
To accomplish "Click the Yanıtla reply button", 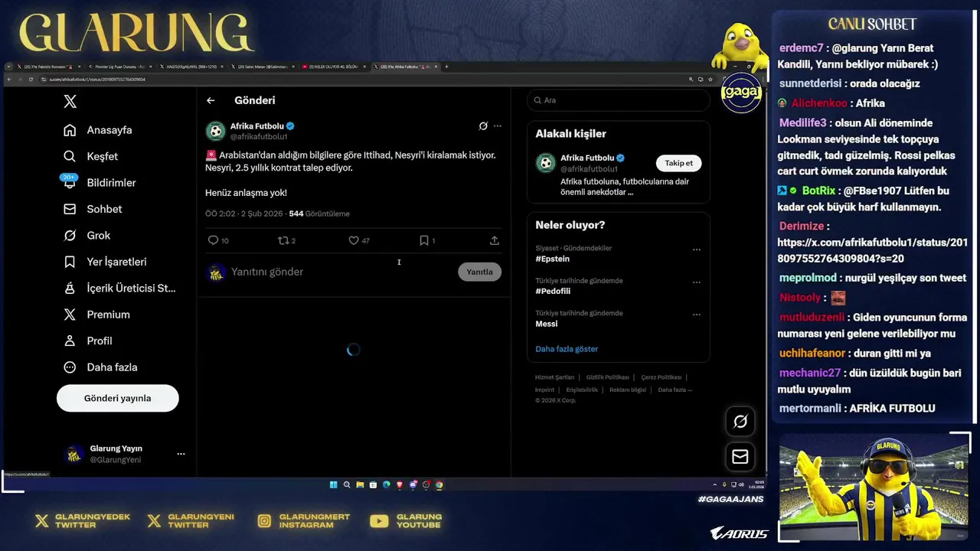I will (x=480, y=272).
